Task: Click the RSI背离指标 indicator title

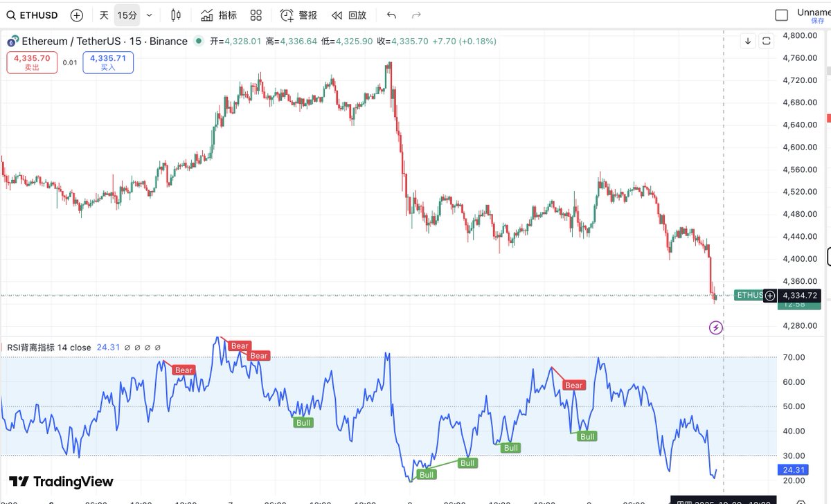Action: click(48, 348)
